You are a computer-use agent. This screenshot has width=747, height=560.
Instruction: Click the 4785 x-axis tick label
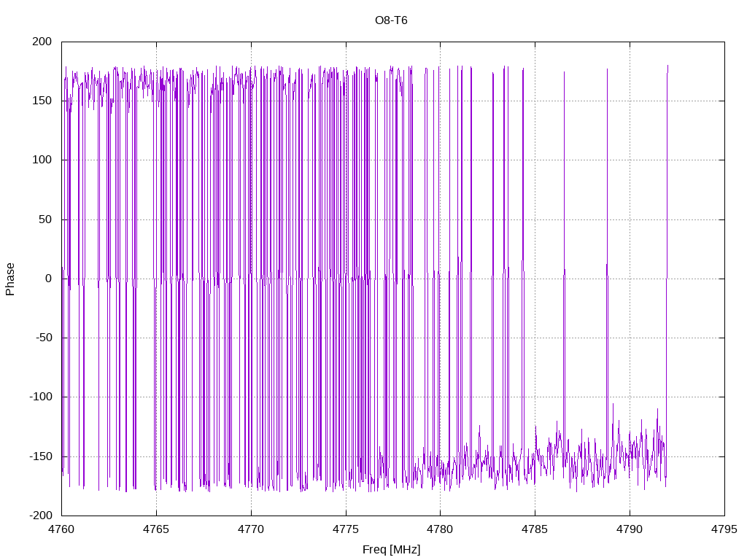pos(535,529)
